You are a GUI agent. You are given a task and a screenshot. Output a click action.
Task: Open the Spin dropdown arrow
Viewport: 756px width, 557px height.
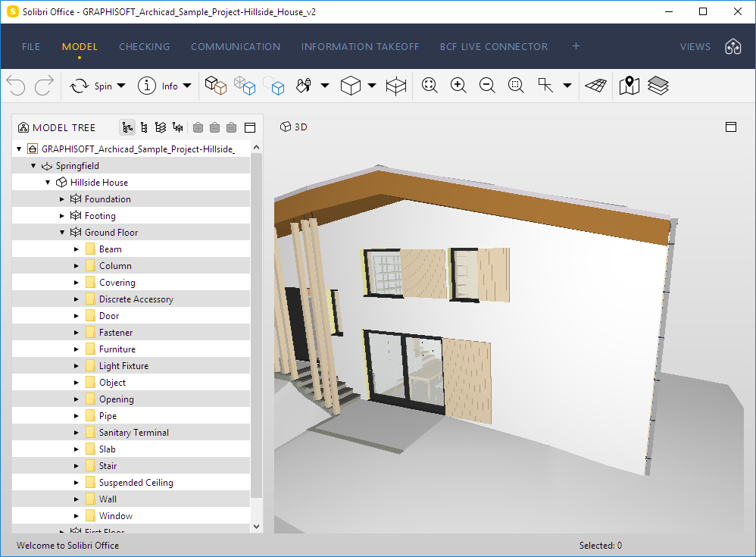tap(120, 86)
